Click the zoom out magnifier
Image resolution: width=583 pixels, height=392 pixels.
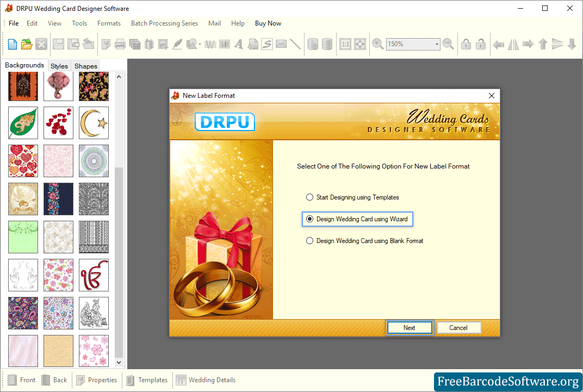(448, 44)
